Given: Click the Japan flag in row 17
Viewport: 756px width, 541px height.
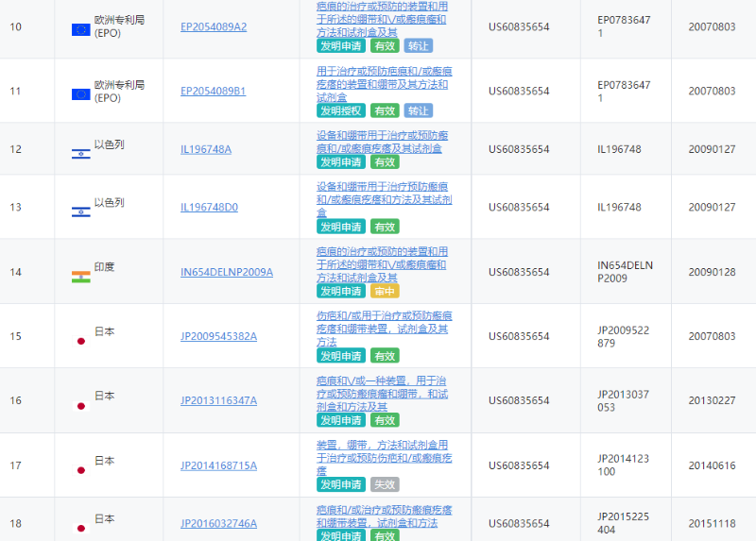Looking at the screenshot, I should (80, 469).
